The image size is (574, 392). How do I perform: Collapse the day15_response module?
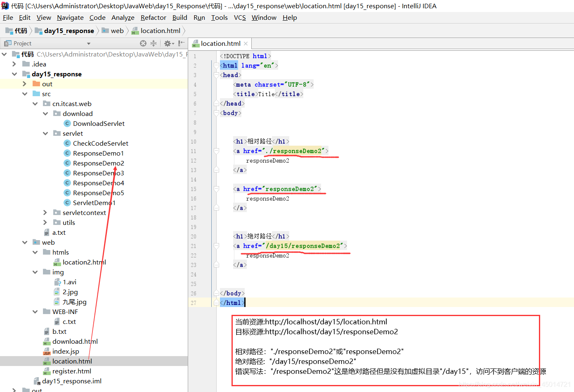tap(14, 74)
